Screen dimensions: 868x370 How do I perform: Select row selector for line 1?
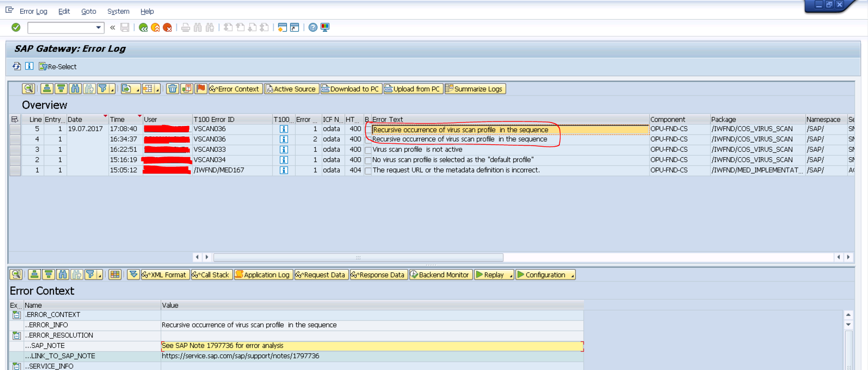tap(15, 170)
